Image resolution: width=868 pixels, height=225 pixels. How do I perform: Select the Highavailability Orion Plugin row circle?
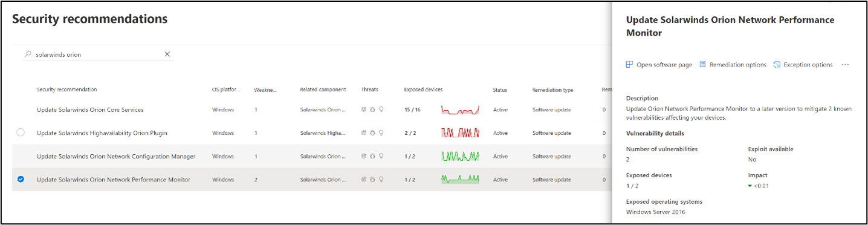pos(21,132)
